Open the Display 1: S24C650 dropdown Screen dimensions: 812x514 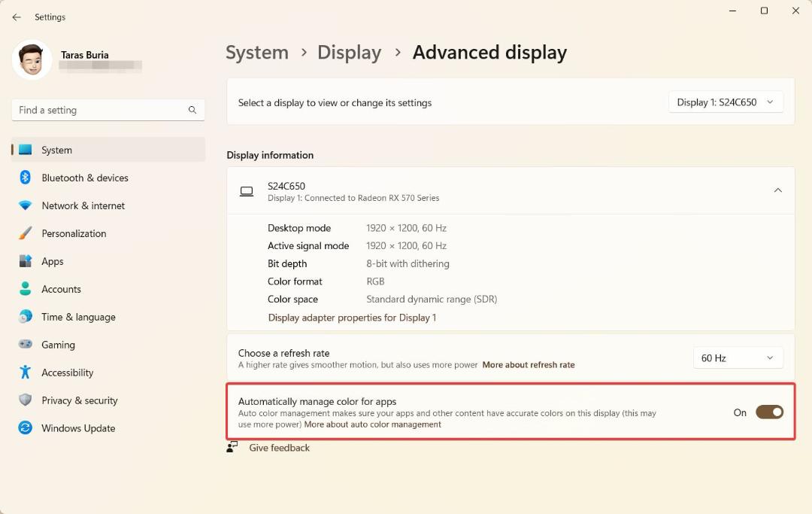click(x=726, y=102)
